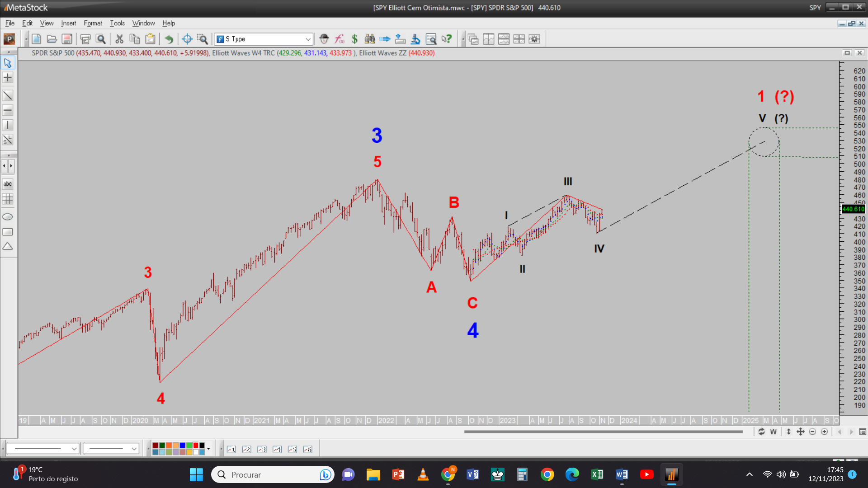Open the first line style dropdown
Screen dimensions: 868x488
tap(74, 449)
